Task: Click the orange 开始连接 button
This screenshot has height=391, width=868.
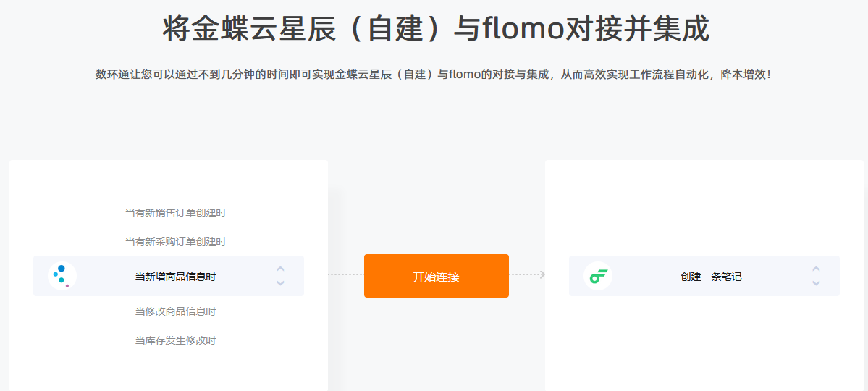Action: tap(437, 276)
